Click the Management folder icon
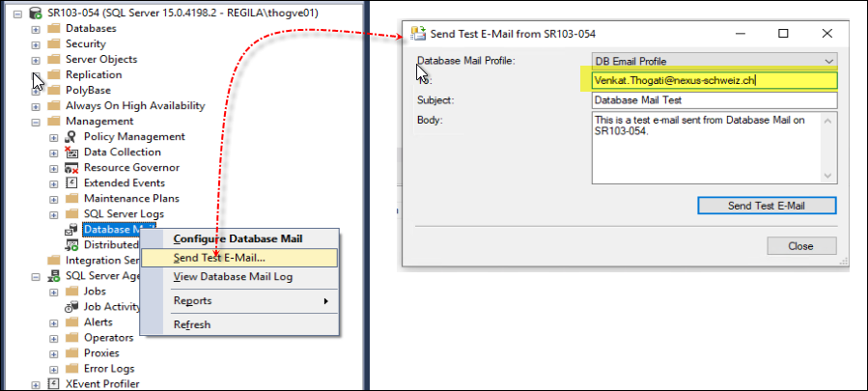The image size is (868, 391). (54, 122)
